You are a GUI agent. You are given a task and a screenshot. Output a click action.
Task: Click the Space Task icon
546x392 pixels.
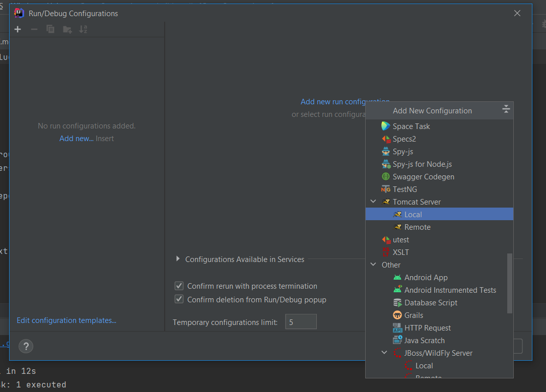click(x=385, y=126)
